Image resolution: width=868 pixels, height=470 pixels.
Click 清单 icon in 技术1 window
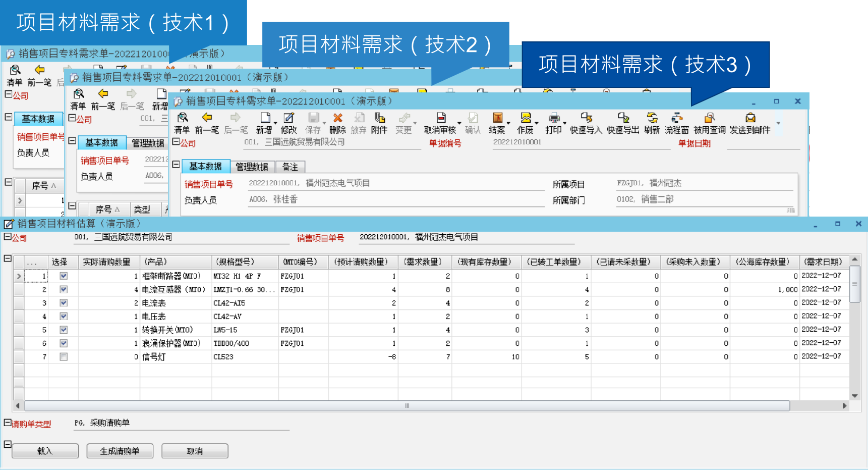coord(15,70)
